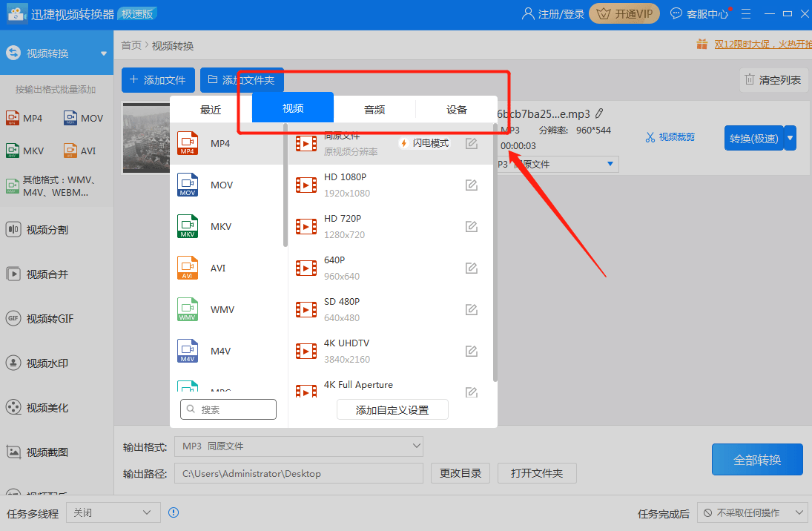The image size is (812, 531).
Task: Switch to the Audio tab
Action: (x=374, y=110)
